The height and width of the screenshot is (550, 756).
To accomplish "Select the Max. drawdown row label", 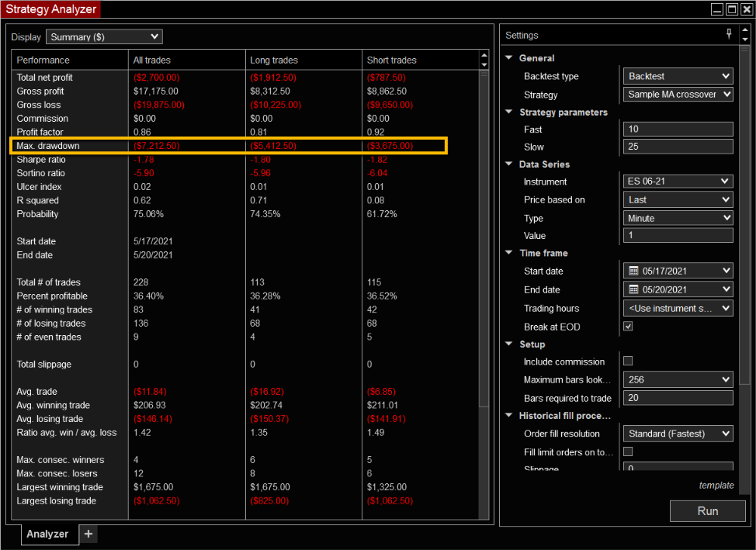I will (x=47, y=146).
